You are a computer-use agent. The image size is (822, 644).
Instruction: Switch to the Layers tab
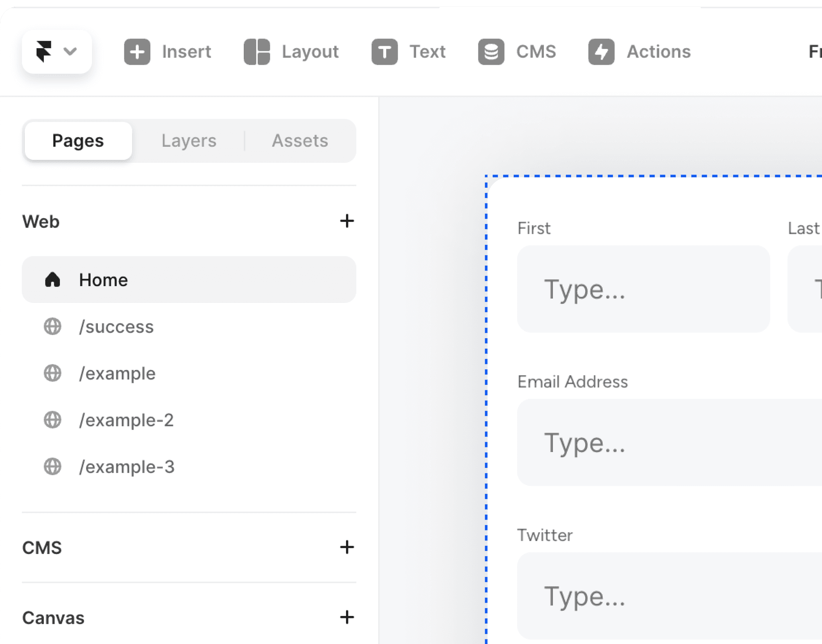pos(189,141)
